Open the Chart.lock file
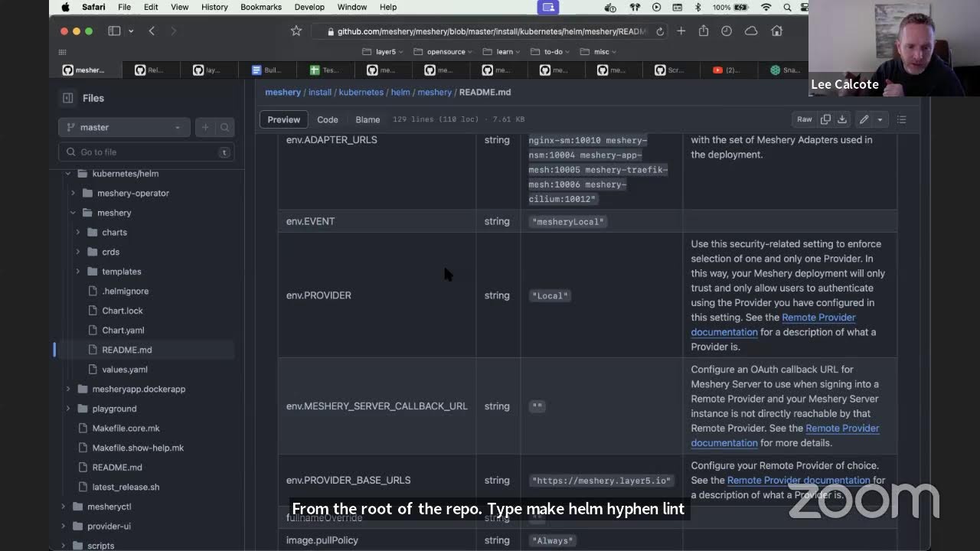The height and width of the screenshot is (551, 980). click(122, 311)
